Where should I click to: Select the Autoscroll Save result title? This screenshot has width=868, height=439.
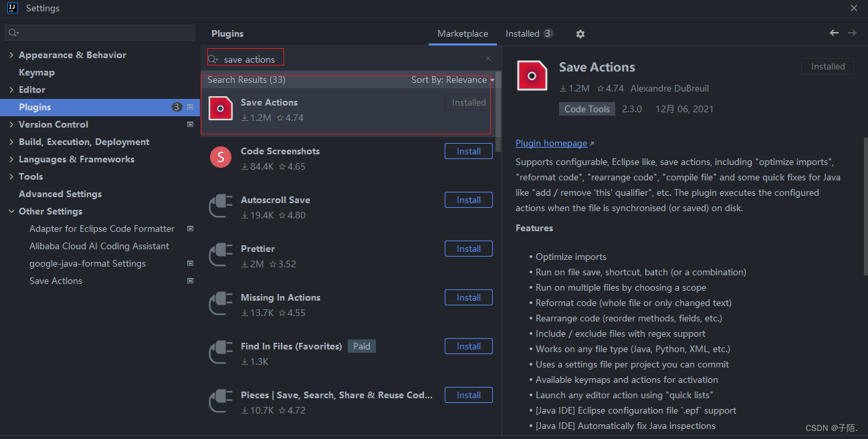[x=276, y=200]
